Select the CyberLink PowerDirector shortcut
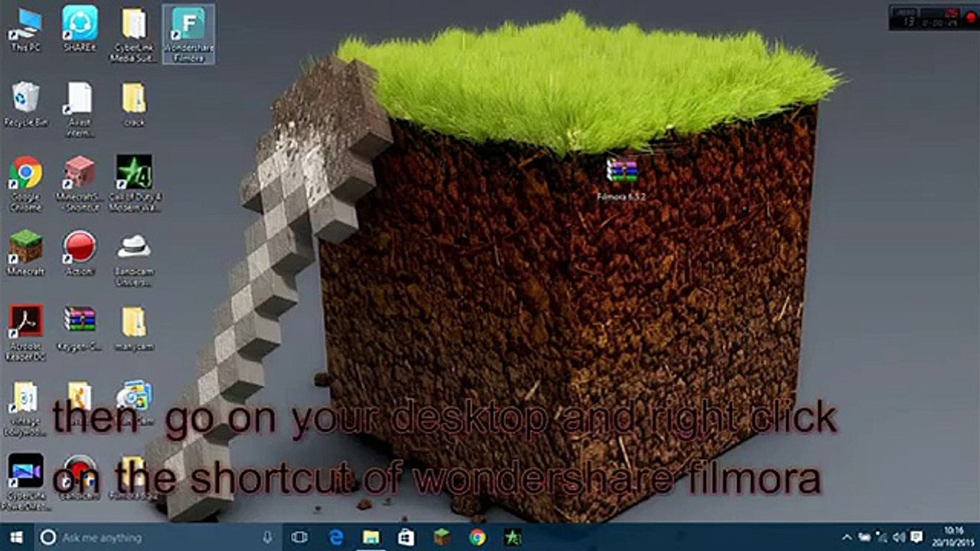 [25, 482]
